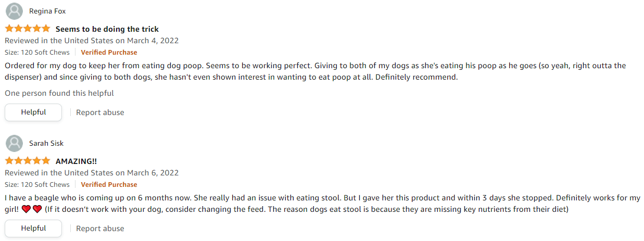Viewport: 644px width, 241px height.
Task: Mark Sarah Sisk's review as Helpful
Action: click(33, 229)
